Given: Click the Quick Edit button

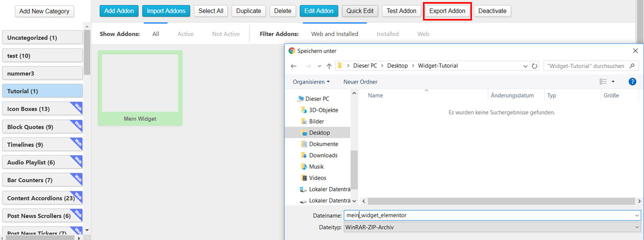Looking at the screenshot, I should coord(360,11).
